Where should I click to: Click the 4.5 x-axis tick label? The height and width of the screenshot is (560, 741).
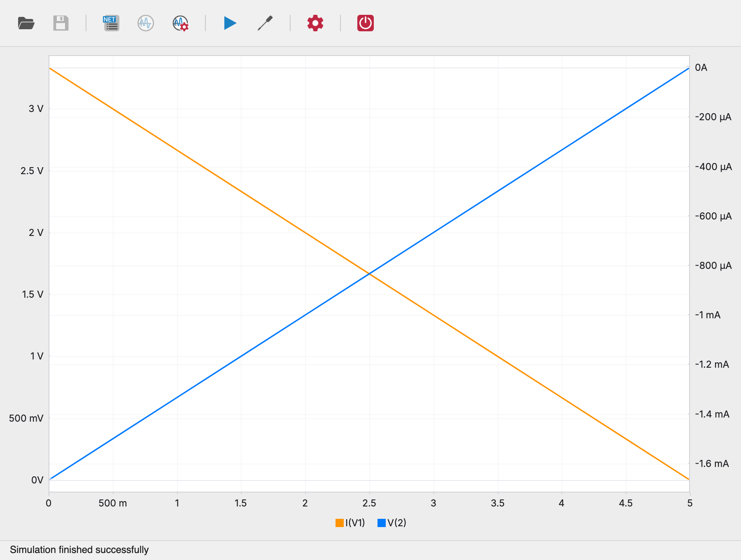click(x=626, y=503)
